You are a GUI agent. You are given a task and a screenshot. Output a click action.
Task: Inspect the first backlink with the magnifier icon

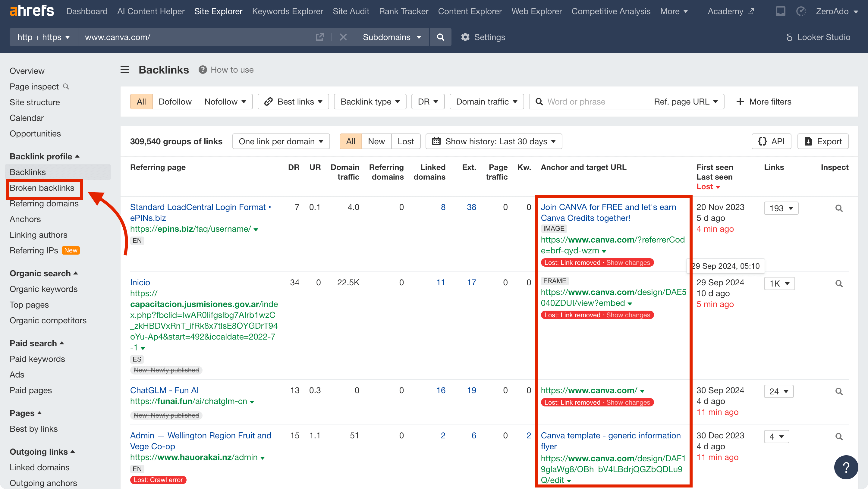[839, 208]
